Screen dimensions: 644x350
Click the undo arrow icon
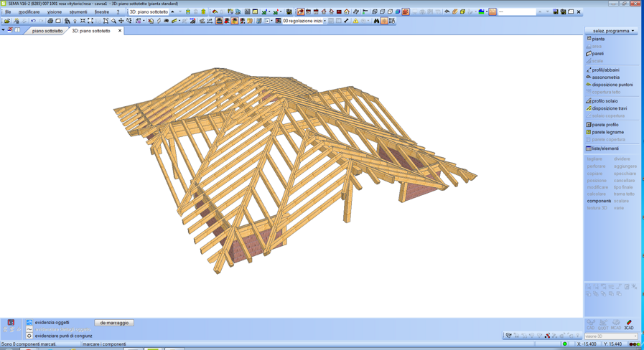pyautogui.click(x=33, y=21)
